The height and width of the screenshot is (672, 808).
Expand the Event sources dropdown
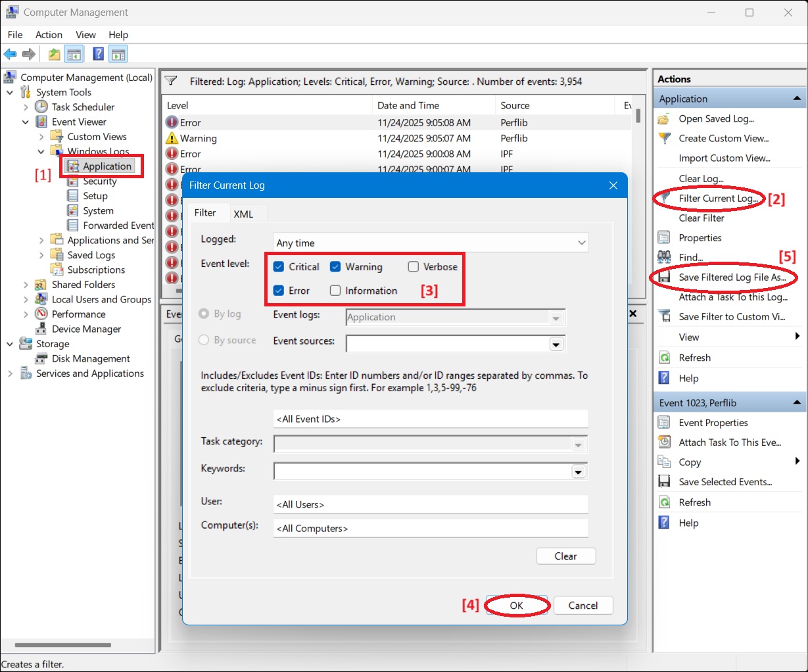pyautogui.click(x=556, y=344)
